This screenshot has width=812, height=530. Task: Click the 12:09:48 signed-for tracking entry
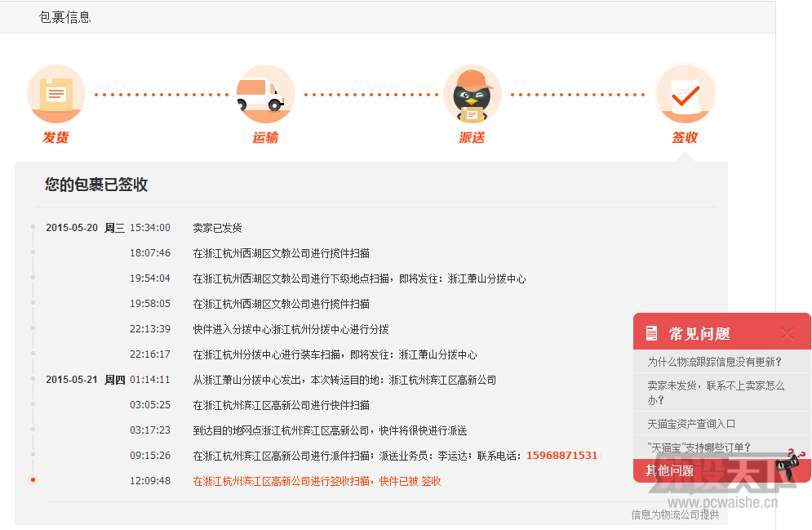[317, 481]
